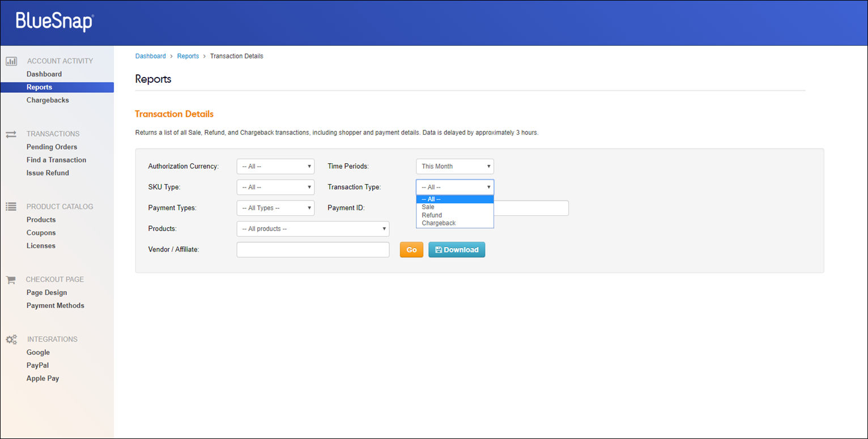Click the Integrations gears icon

11,340
